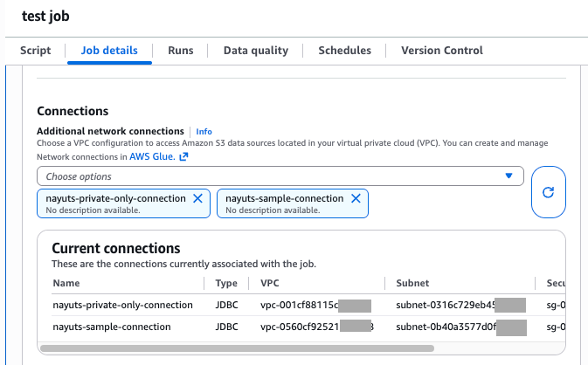
Task: Select the Job details tab
Action: (109, 51)
